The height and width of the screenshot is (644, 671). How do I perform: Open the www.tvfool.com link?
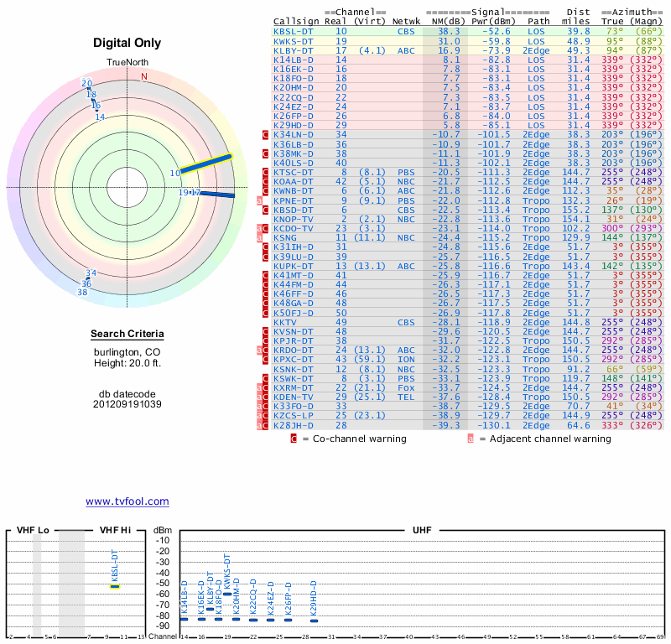127,501
